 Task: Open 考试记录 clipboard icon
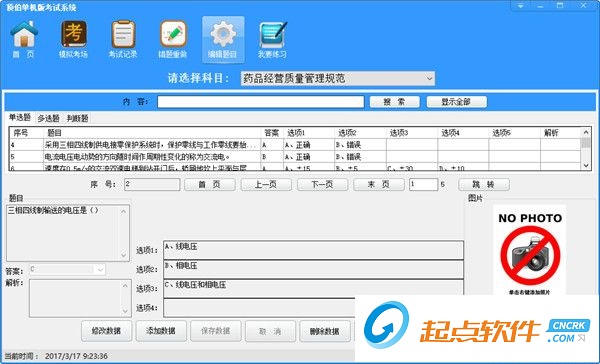tap(123, 39)
